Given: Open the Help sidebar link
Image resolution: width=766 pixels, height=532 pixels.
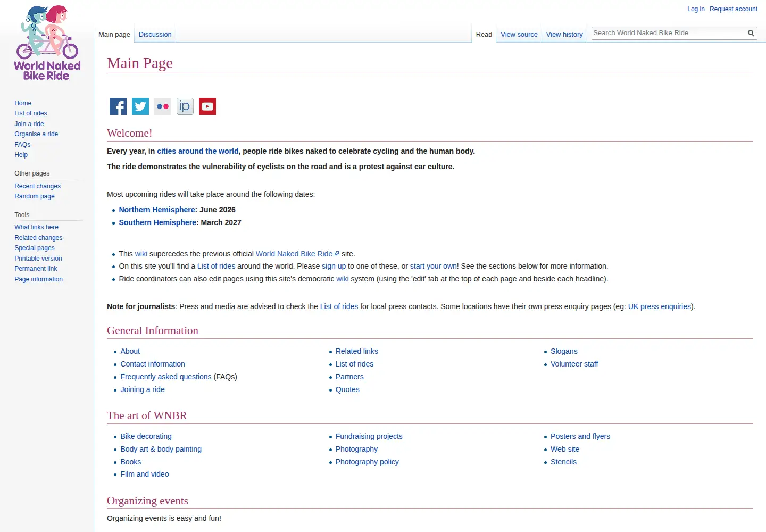Looking at the screenshot, I should [21, 155].
